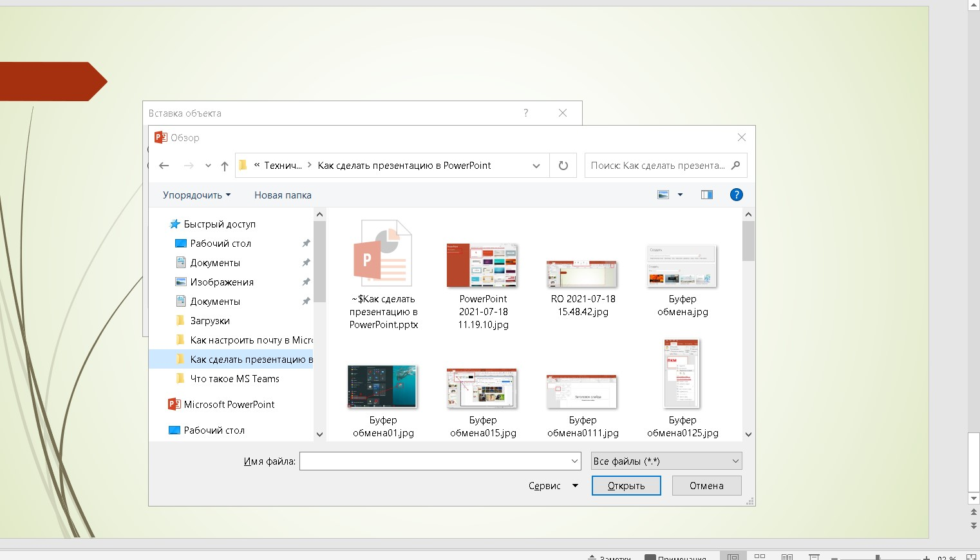Change view mode icon

tap(663, 195)
